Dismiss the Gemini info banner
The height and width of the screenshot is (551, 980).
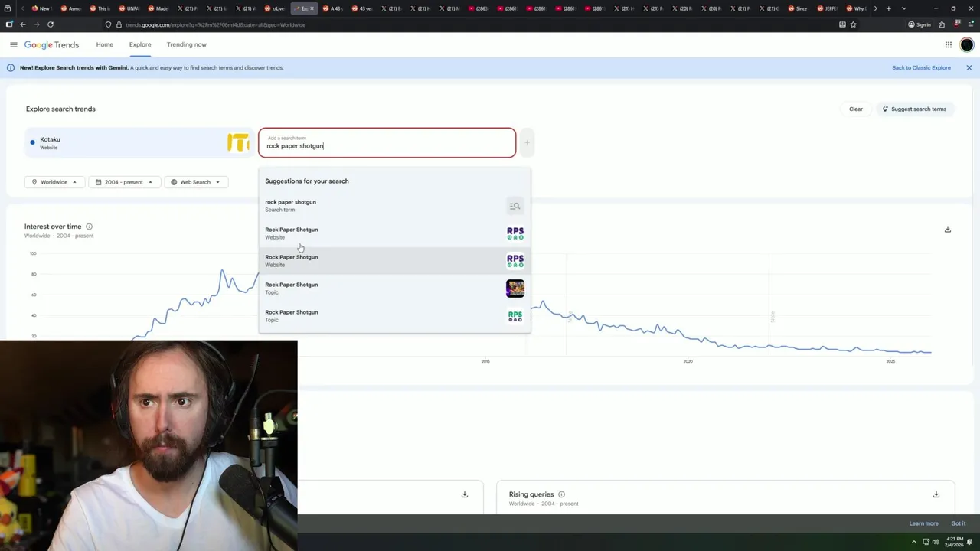point(969,67)
